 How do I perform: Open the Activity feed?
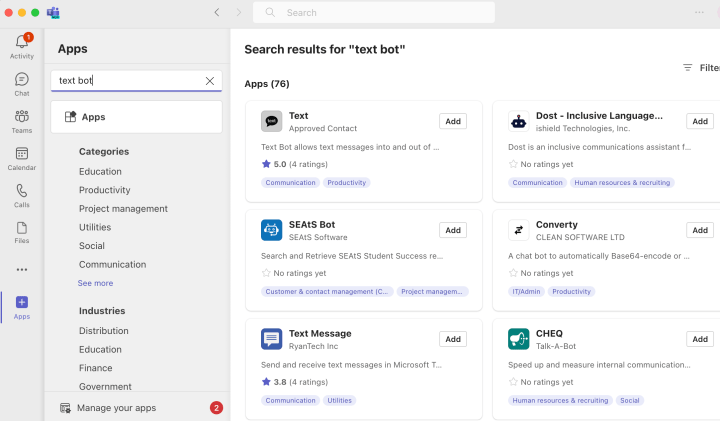[22, 46]
